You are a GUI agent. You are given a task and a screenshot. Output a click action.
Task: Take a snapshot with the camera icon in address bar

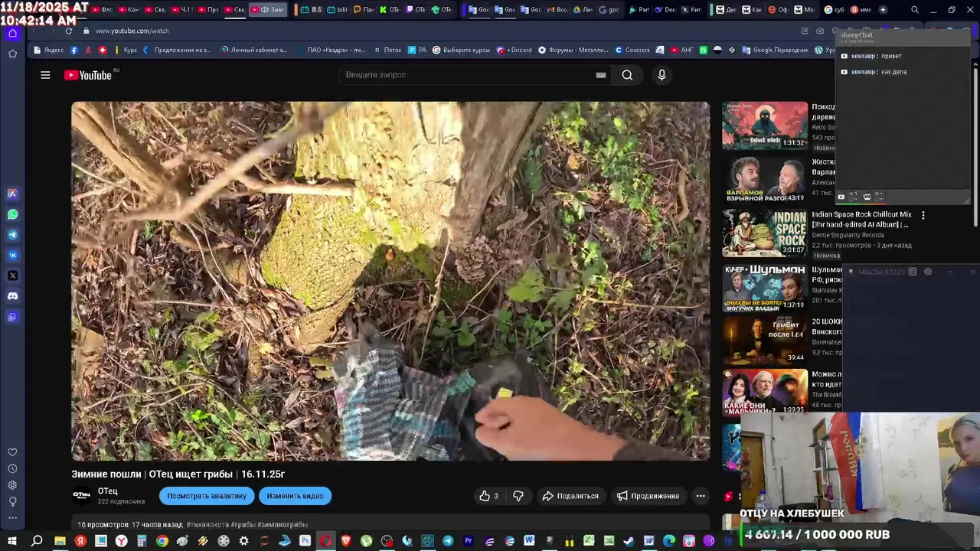[x=820, y=31]
